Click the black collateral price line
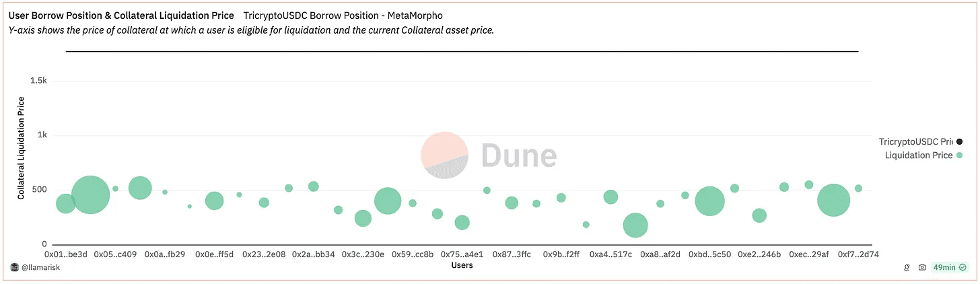980x284 pixels. pyautogui.click(x=462, y=51)
